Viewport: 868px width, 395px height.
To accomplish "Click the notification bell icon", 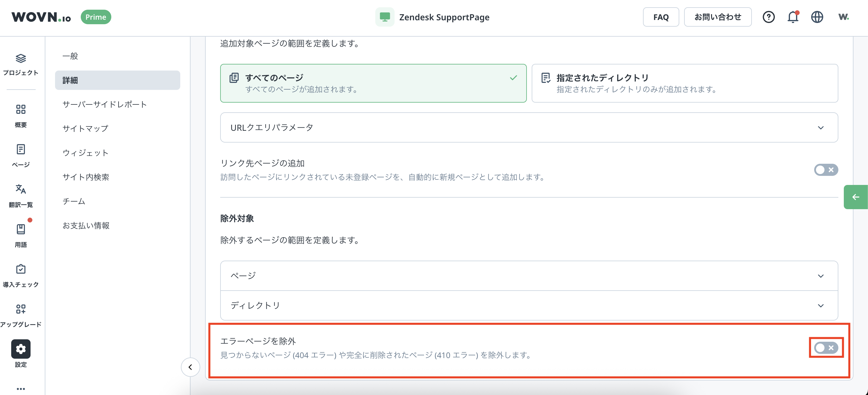I will point(792,17).
